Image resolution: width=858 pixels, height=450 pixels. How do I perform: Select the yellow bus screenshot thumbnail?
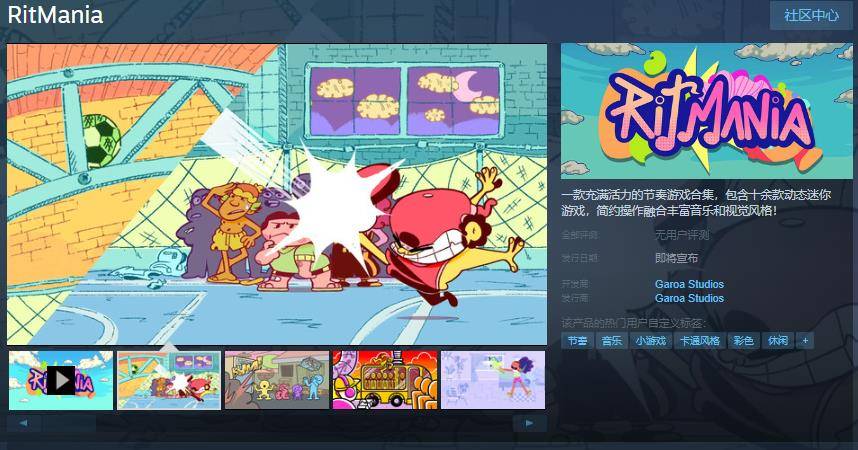385,380
